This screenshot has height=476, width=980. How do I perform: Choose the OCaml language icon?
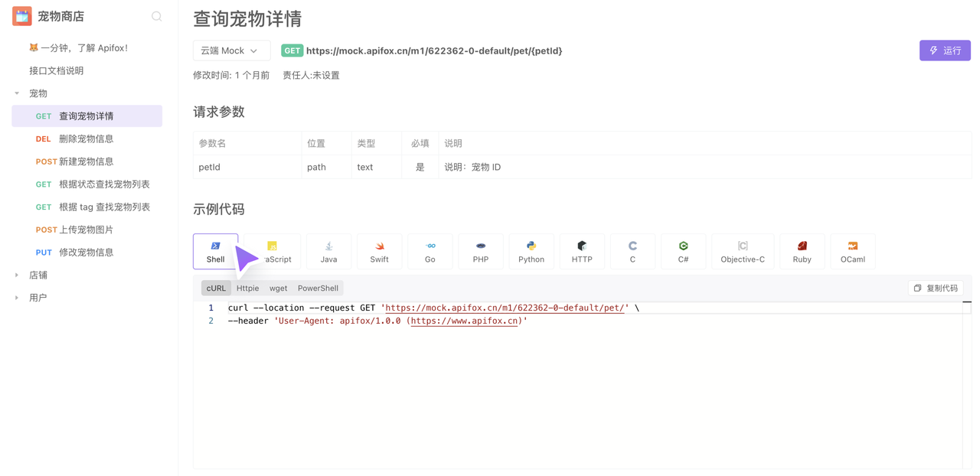point(852,251)
